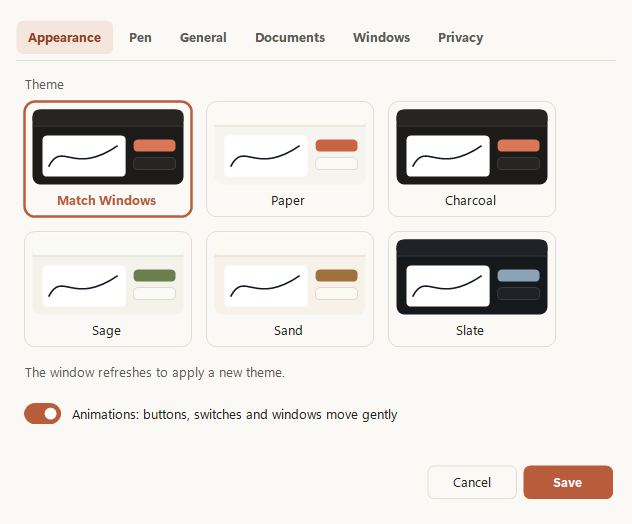Viewport: 632px width, 524px height.
Task: Choose the Sand theme
Action: point(290,289)
